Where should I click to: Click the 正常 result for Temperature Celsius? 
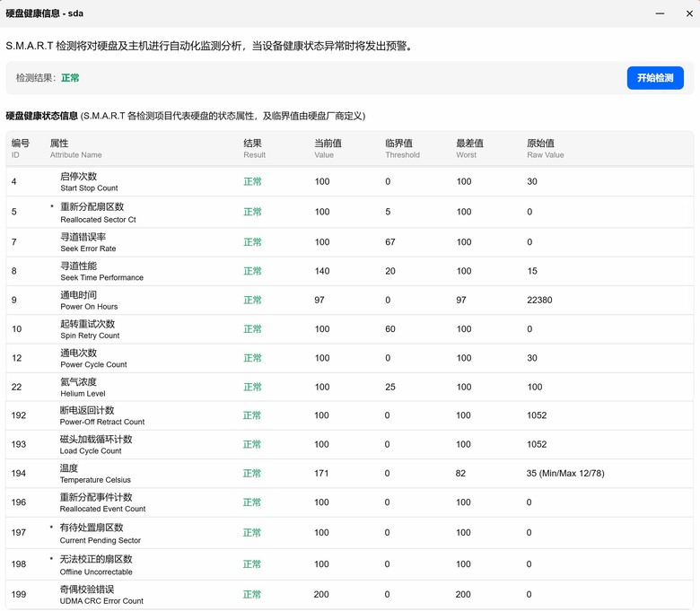coord(252,474)
